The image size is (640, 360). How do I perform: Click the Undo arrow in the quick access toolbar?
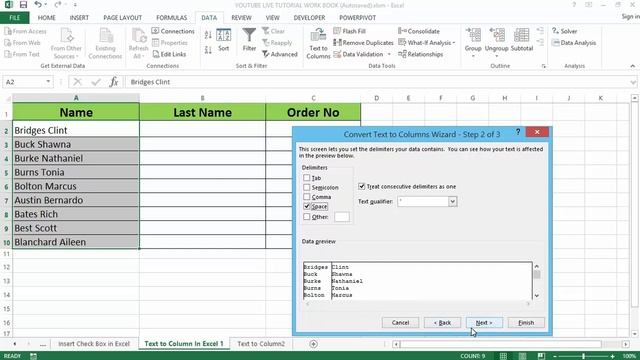tap(38, 4)
